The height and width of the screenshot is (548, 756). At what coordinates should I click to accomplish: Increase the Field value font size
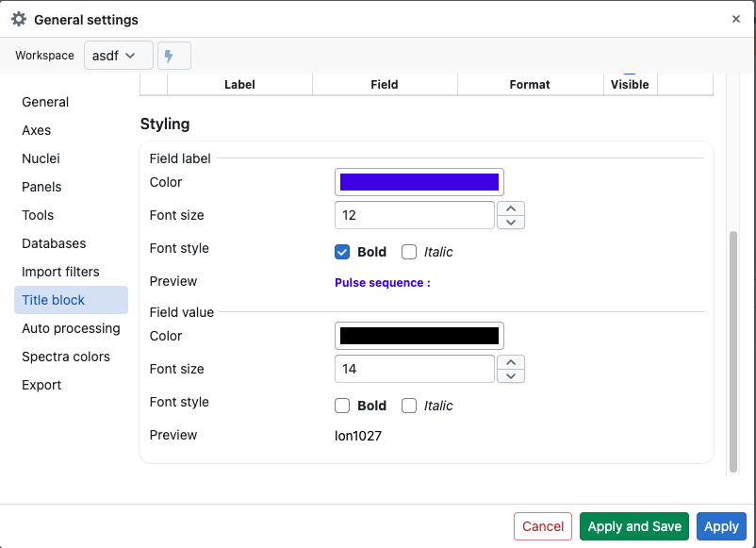511,362
